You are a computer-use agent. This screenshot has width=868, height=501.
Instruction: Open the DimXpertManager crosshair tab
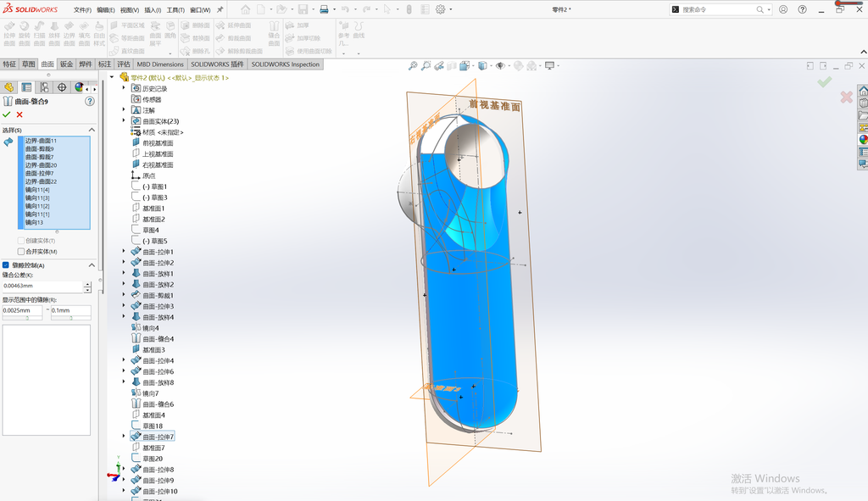61,87
